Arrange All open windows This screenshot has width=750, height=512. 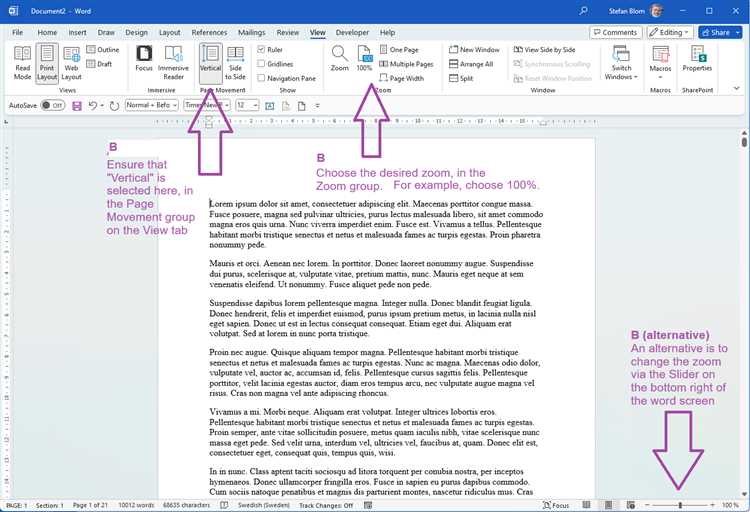471,64
